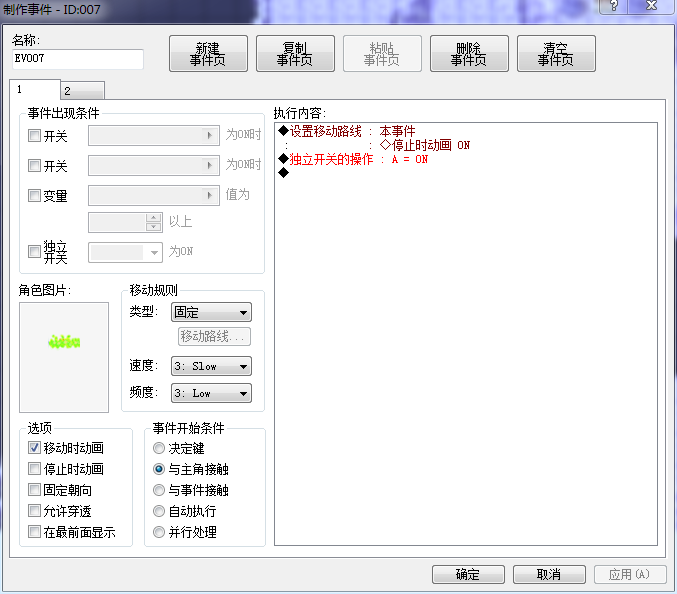
Task: Click the 删除事件页 button
Action: [469, 54]
